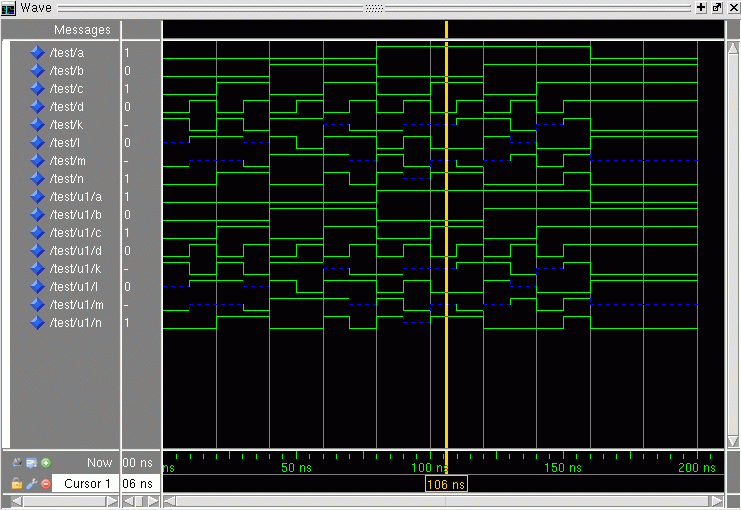The width and height of the screenshot is (741, 510).
Task: Click the /test/k signal name
Action: (66, 124)
